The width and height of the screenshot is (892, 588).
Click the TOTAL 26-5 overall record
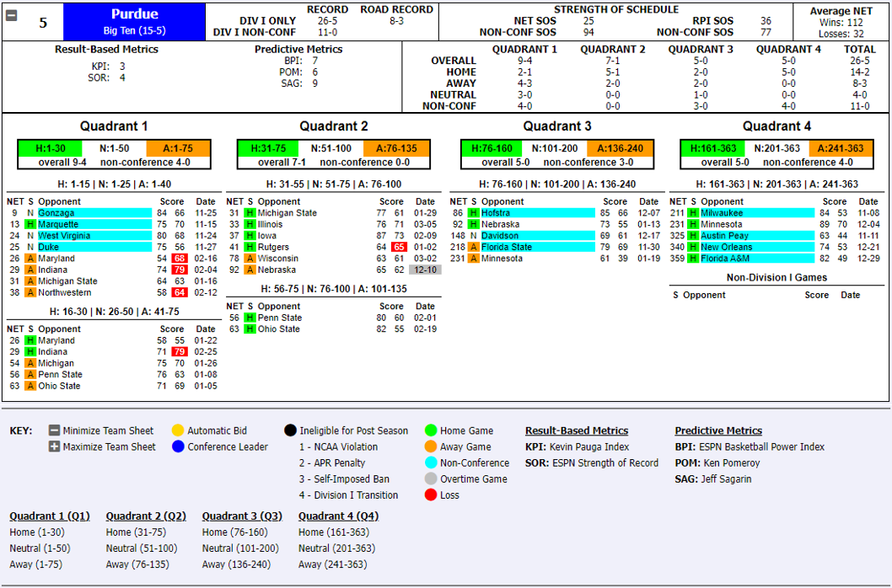coord(860,61)
